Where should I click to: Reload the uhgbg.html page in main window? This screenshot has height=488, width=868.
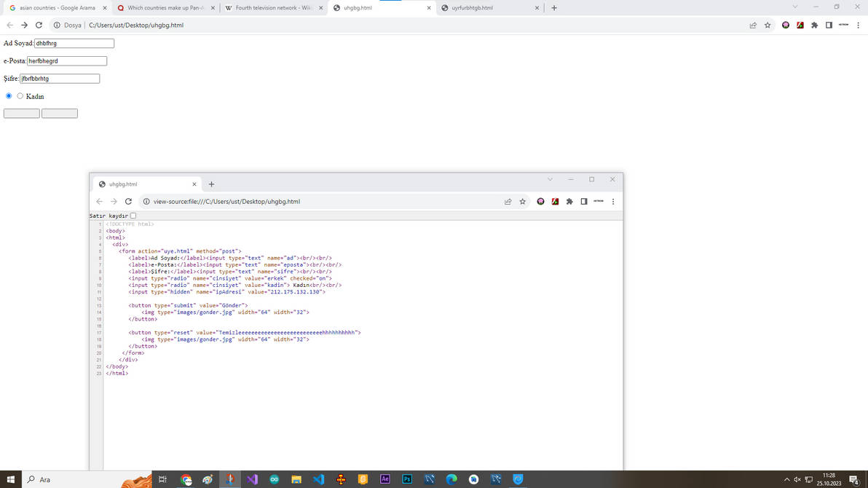click(x=39, y=25)
